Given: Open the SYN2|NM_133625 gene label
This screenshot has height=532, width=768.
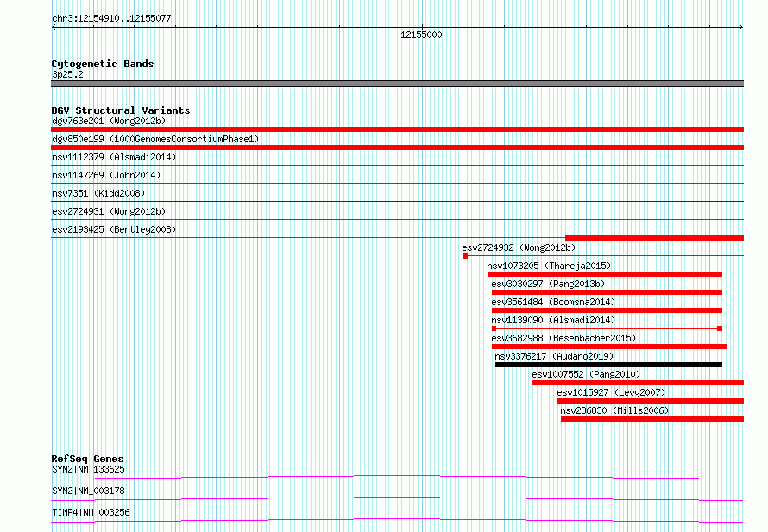Looking at the screenshot, I should click(x=88, y=469).
